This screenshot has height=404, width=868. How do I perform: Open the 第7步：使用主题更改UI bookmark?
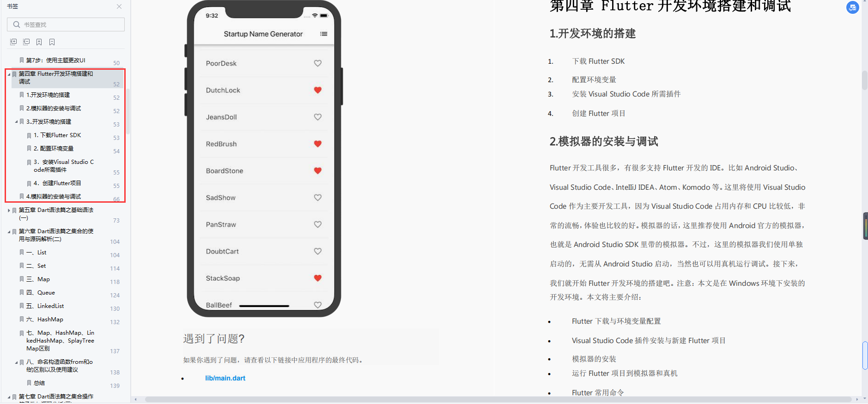coord(56,60)
